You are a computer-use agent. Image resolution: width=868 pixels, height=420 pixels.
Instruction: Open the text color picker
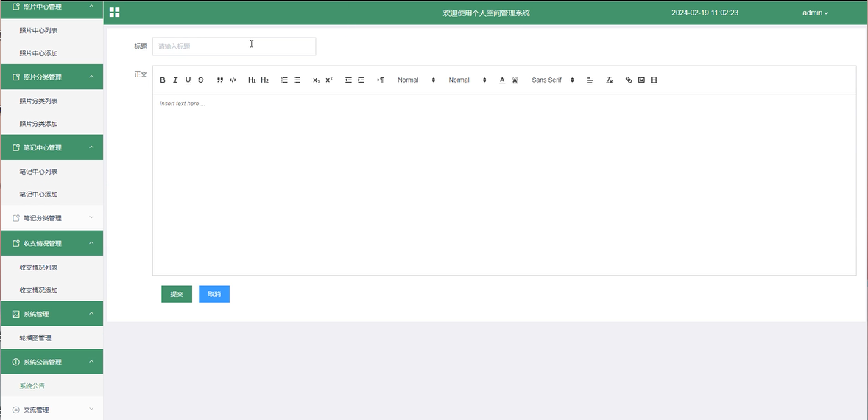click(502, 80)
